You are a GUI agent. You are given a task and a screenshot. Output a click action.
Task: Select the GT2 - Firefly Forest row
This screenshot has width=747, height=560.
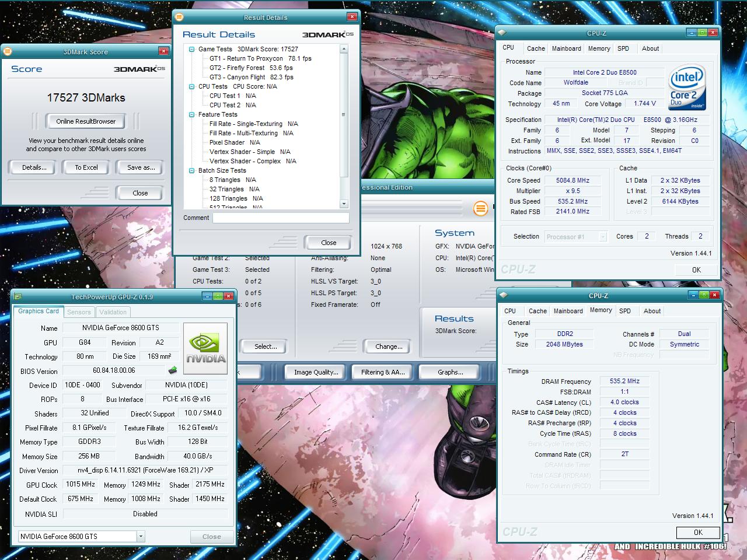251,68
